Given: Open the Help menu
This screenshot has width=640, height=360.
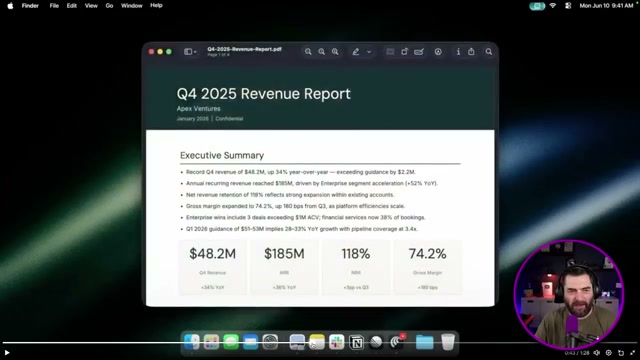Looking at the screenshot, I should coord(156,6).
